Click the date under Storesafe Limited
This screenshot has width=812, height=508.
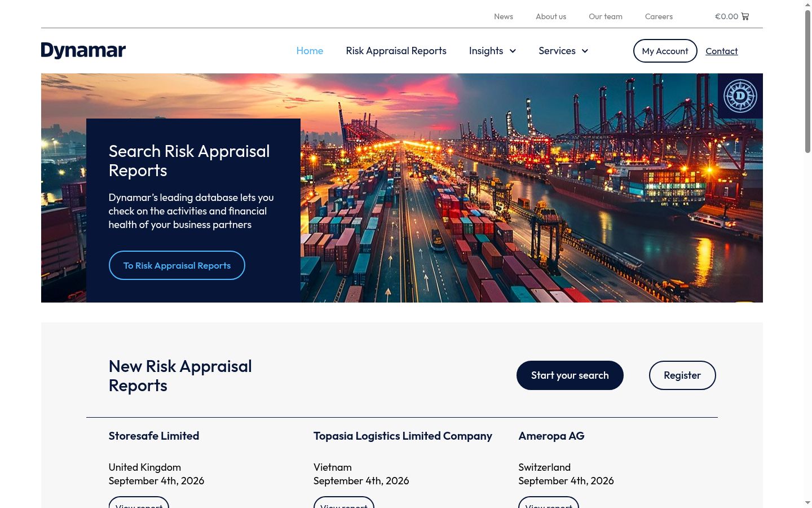(x=157, y=481)
